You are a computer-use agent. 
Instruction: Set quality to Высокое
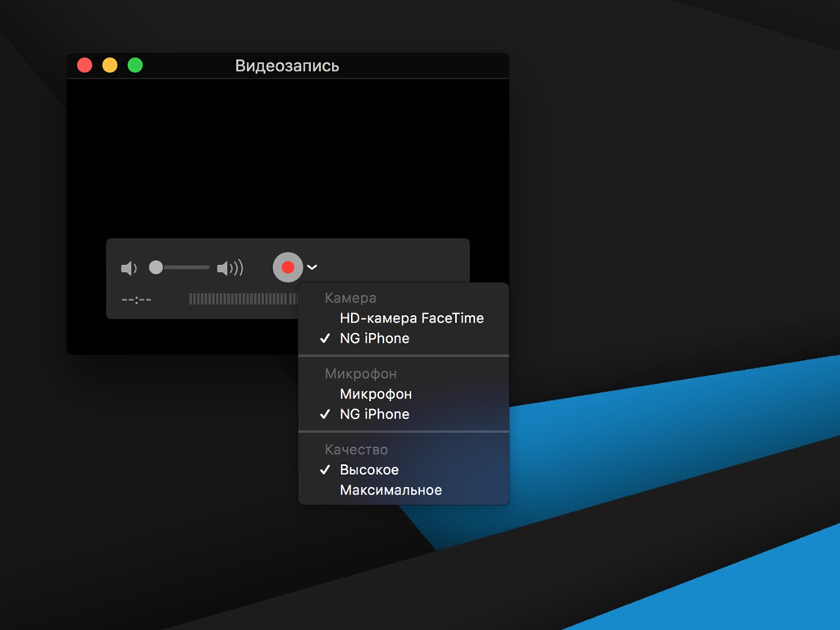(404, 470)
